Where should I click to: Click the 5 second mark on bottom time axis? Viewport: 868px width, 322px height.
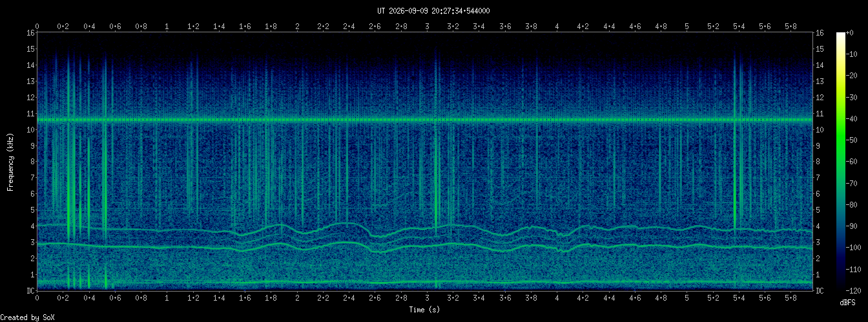(687, 298)
